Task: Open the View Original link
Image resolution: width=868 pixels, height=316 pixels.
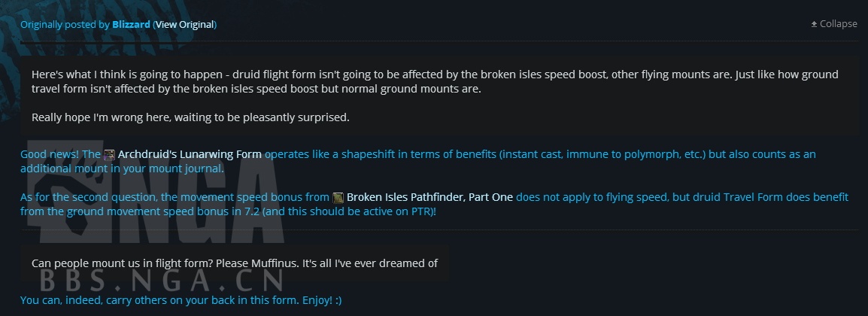Action: tap(184, 24)
